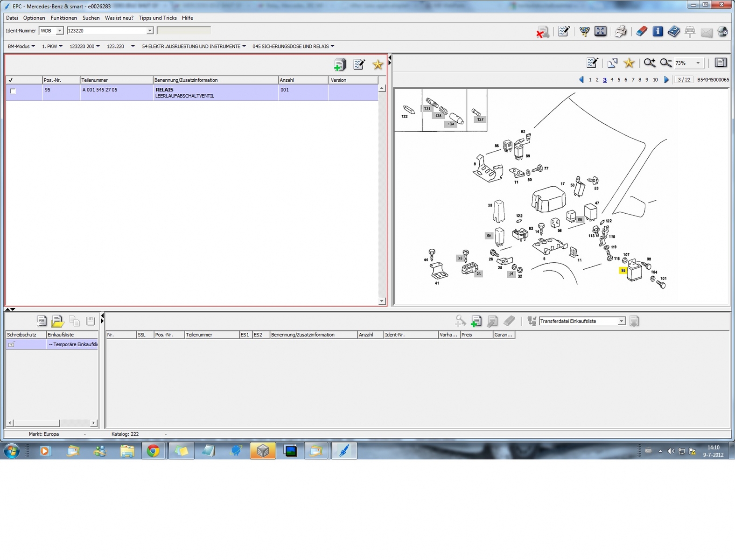Viewport: 735px width, 560px height.
Task: Open the Suchen menu
Action: (91, 18)
